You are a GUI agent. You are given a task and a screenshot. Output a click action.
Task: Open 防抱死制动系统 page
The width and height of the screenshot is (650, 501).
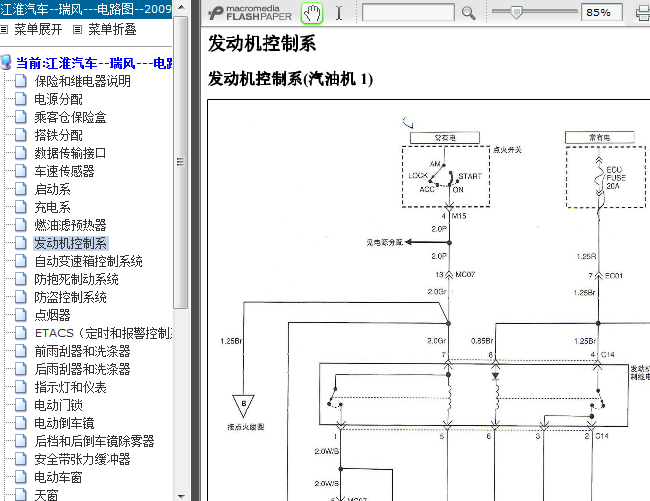(77, 279)
